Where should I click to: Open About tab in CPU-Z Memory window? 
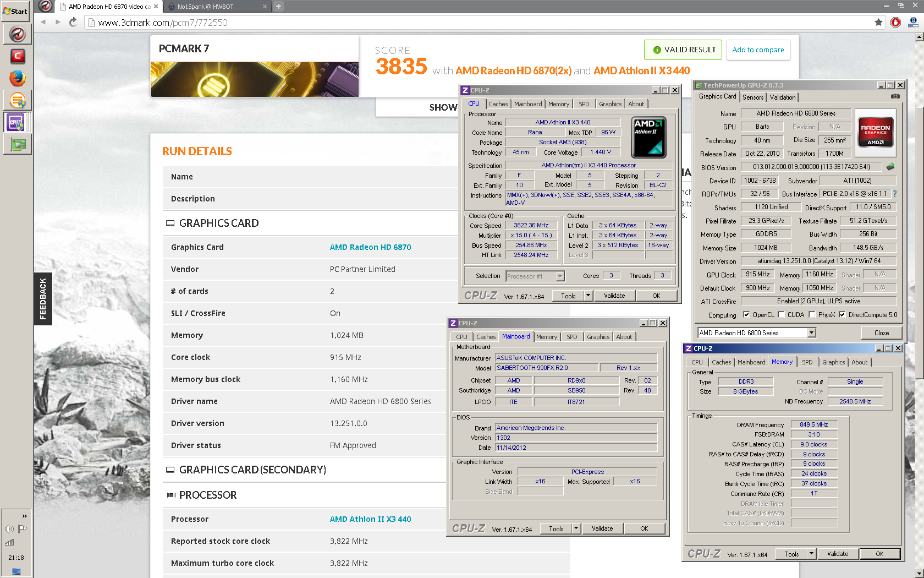point(860,362)
